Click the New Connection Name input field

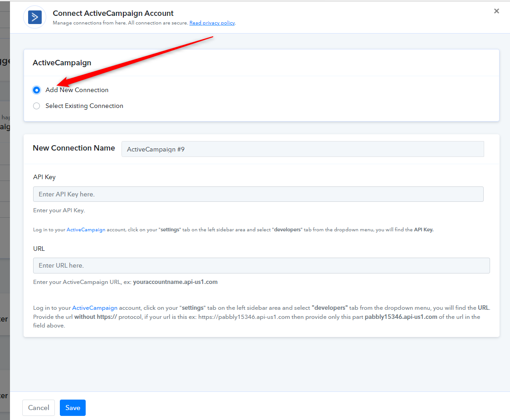(302, 149)
